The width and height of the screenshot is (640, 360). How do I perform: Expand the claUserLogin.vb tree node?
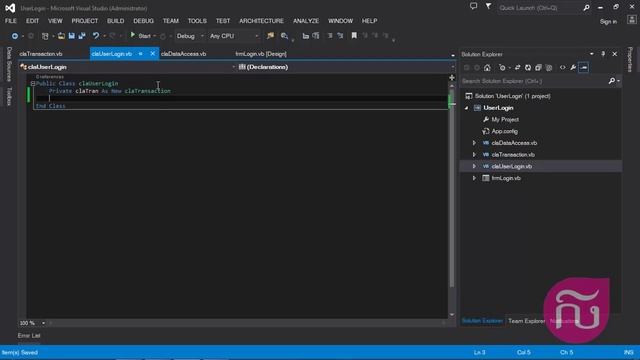474,167
